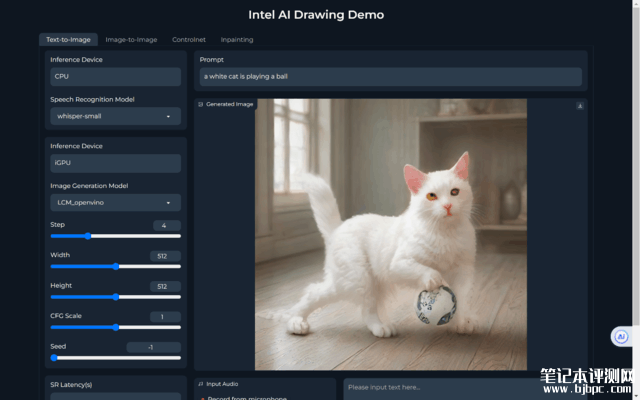The height and width of the screenshot is (400, 640).
Task: Download the generated image via download icon
Action: click(x=580, y=106)
